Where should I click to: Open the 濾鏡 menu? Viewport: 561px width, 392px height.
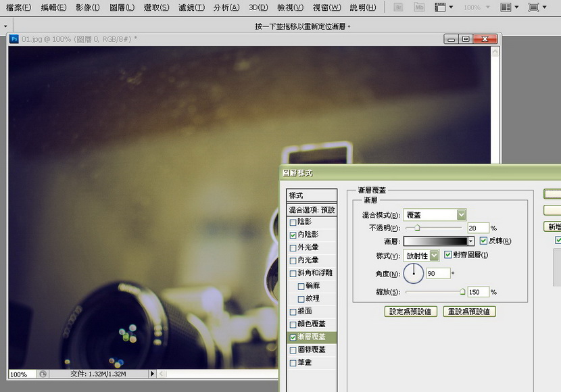pos(193,7)
